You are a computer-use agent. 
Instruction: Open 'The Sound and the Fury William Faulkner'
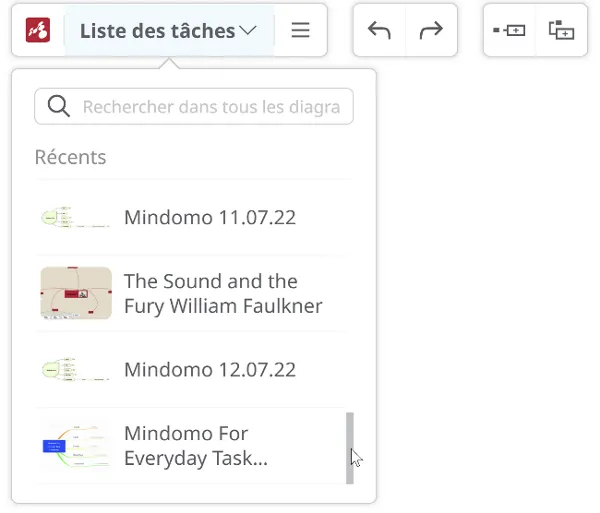223,294
